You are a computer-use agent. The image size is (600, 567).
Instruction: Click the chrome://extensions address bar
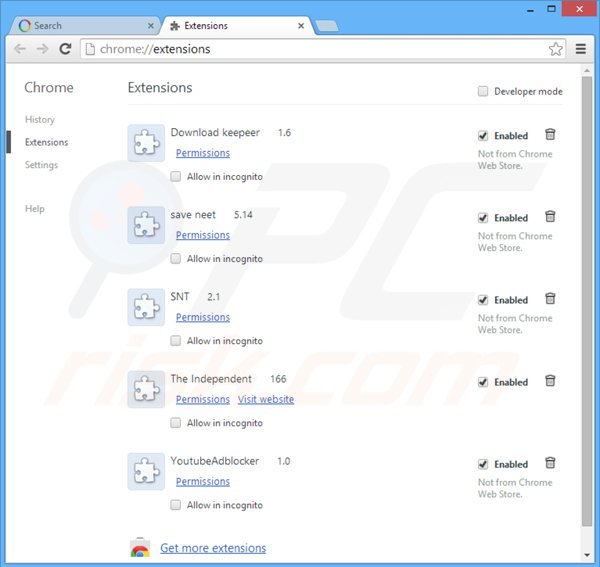321,49
